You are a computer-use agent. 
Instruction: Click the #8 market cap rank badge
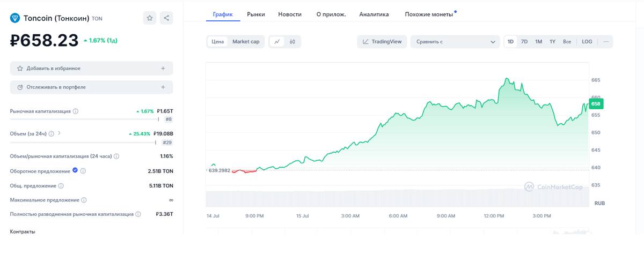[x=169, y=119]
